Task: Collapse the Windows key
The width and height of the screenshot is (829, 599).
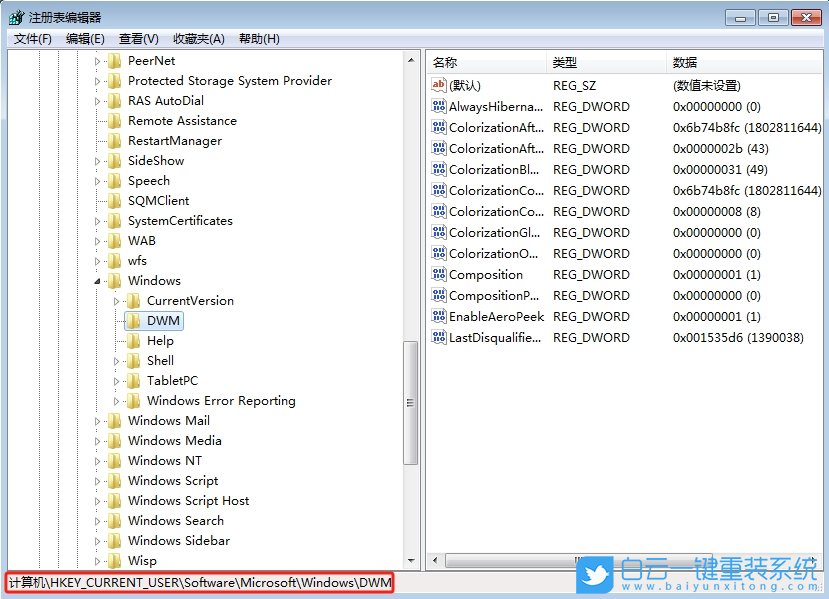Action: tap(98, 280)
